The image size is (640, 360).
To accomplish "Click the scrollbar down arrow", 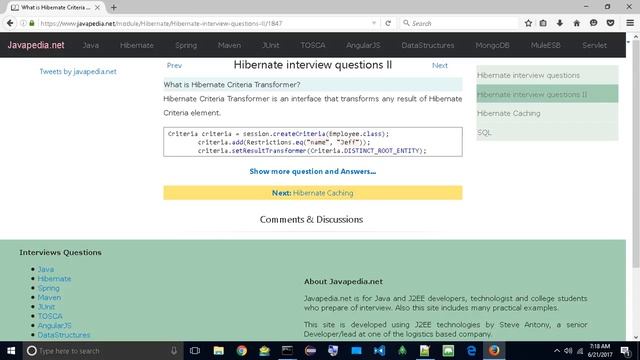I will tap(635, 337).
